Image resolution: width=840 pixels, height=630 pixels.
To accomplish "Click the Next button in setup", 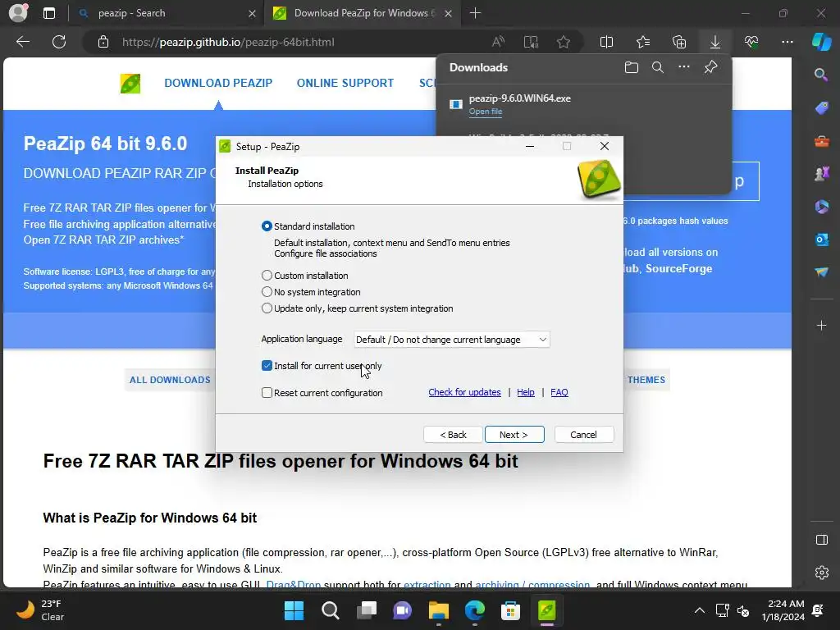I will (514, 435).
